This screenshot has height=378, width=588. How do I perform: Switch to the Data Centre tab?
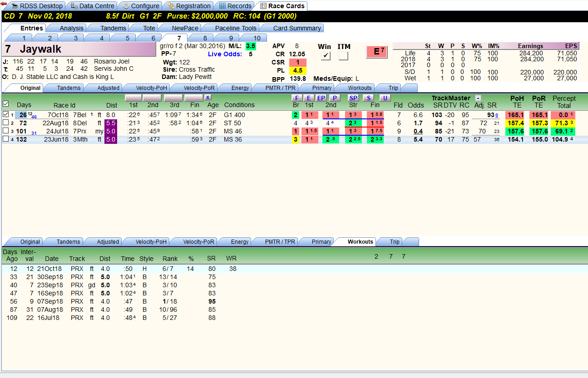[x=93, y=6]
